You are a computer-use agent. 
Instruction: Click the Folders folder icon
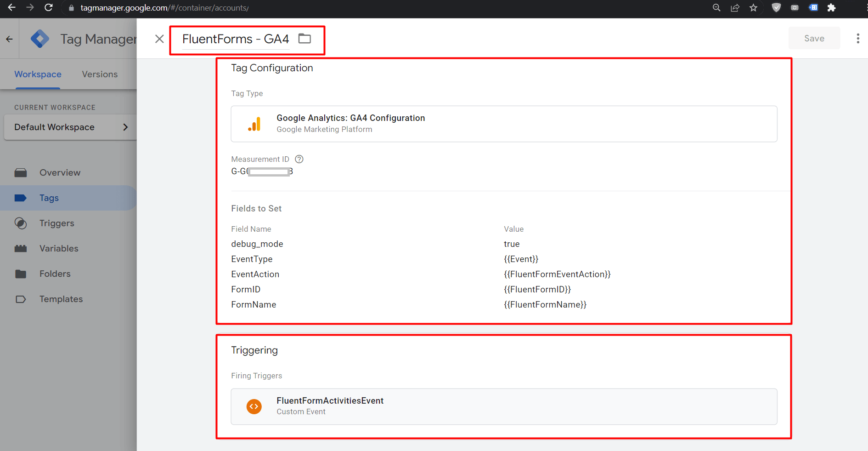[21, 274]
